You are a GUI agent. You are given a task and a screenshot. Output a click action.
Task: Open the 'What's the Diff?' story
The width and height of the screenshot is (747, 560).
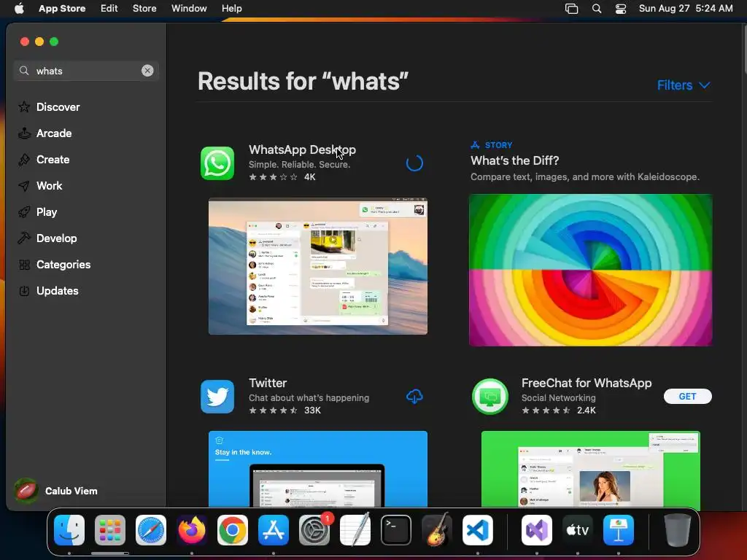[514, 160]
